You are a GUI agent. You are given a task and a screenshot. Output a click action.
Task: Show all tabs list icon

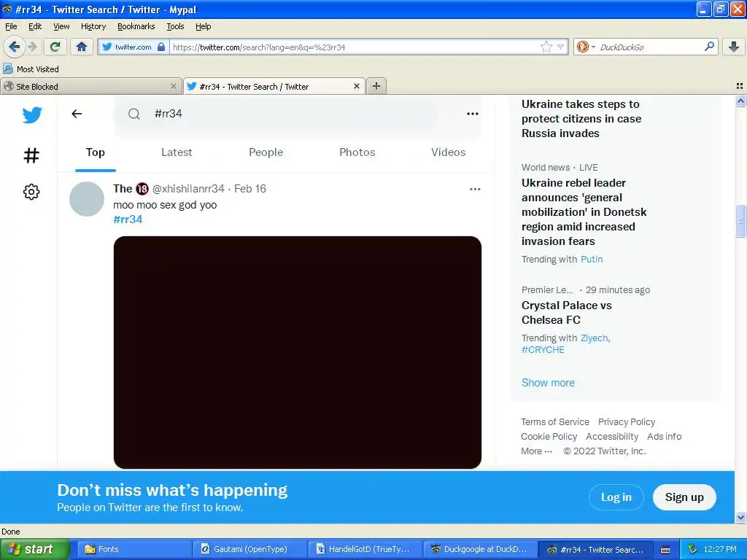click(740, 86)
